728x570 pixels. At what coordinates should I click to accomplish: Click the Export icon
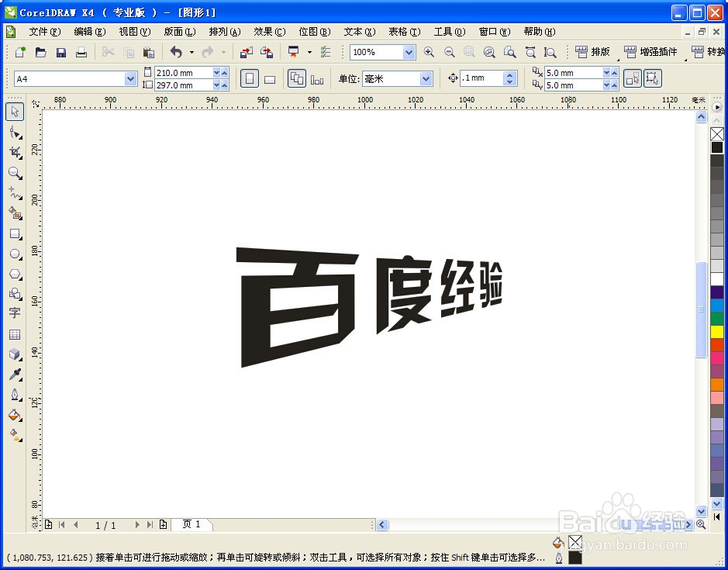pos(267,52)
